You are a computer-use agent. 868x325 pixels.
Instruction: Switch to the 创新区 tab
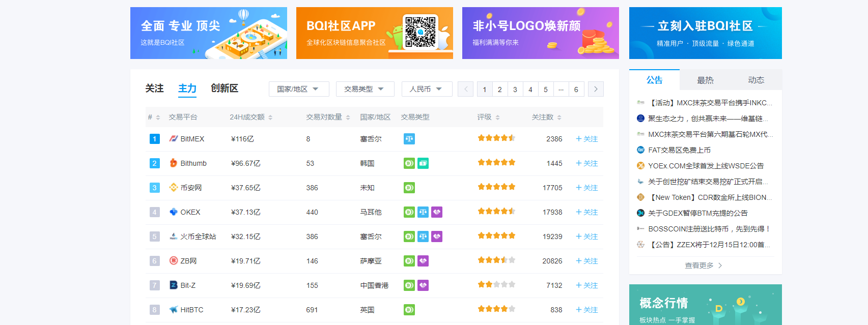pyautogui.click(x=225, y=88)
